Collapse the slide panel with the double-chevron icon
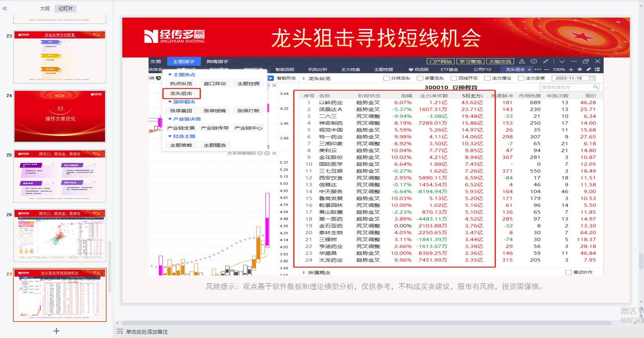The height and width of the screenshot is (338, 644). [5, 8]
